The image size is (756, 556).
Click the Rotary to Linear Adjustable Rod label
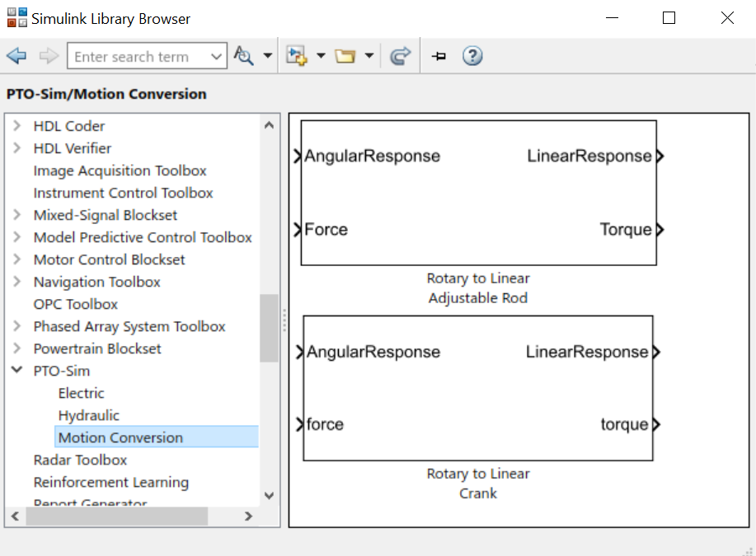tap(478, 288)
